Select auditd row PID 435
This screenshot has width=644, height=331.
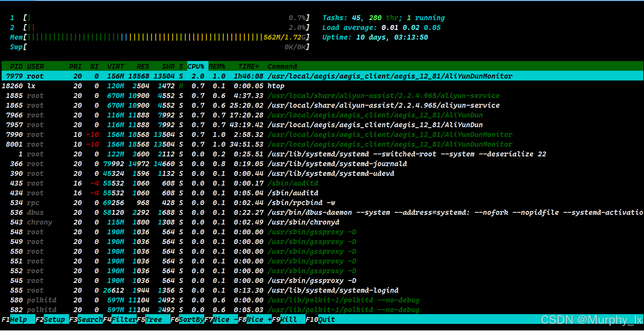pyautogui.click(x=322, y=183)
